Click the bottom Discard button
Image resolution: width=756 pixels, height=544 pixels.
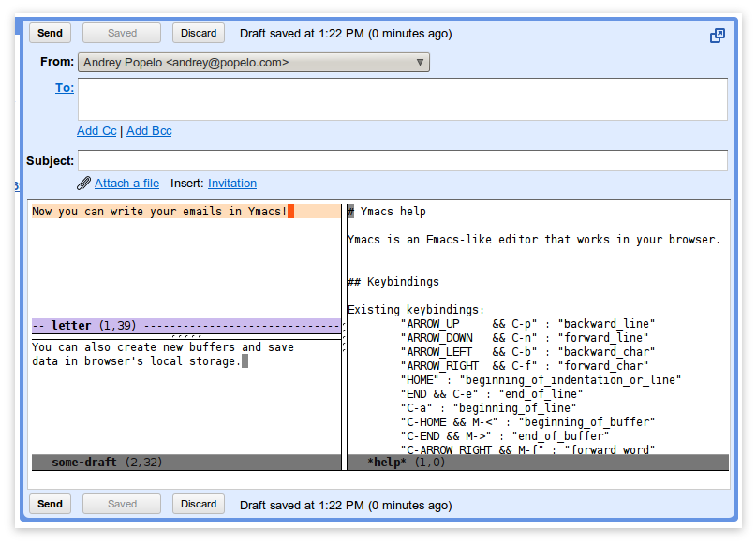(x=198, y=504)
